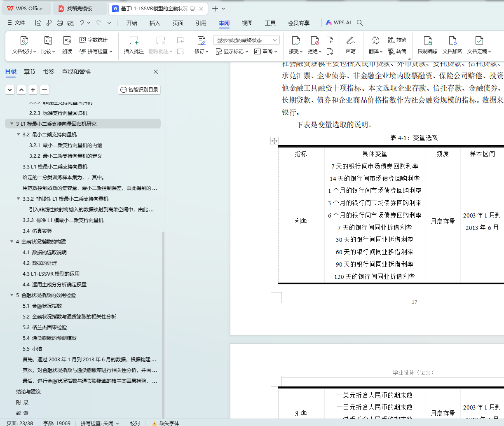Image resolution: width=504 pixels, height=426 pixels.
Task: Collapse chapter 3 L1模最小二乘 tree node
Action: click(x=12, y=124)
